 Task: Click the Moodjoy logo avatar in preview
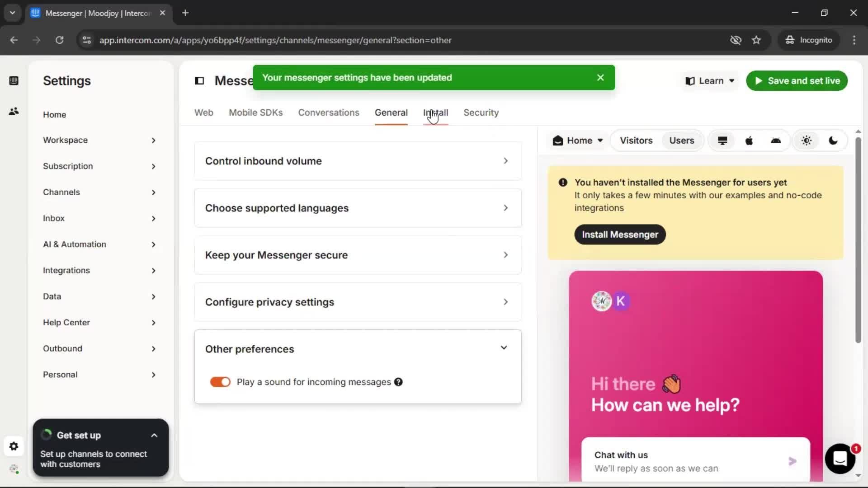click(x=601, y=301)
